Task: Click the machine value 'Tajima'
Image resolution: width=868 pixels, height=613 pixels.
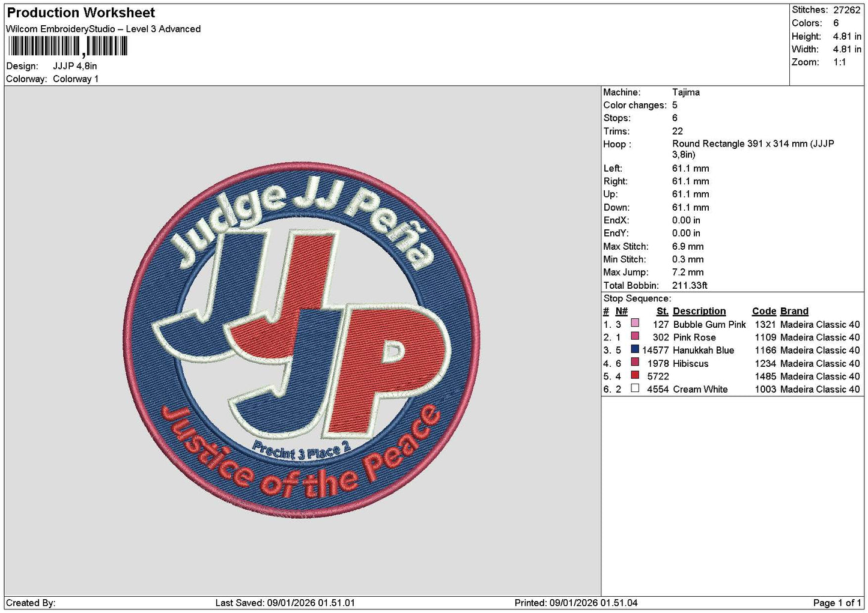Action: tap(686, 92)
